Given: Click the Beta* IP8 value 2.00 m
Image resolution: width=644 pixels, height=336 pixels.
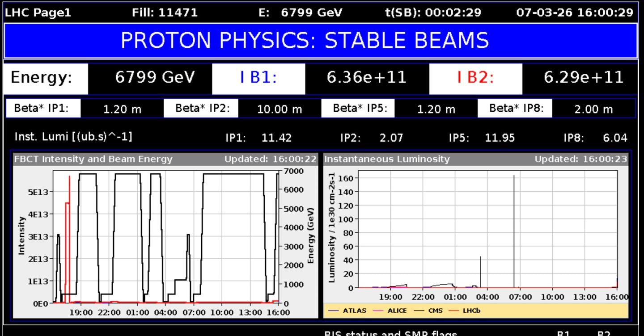Looking at the screenshot, I should point(593,109).
